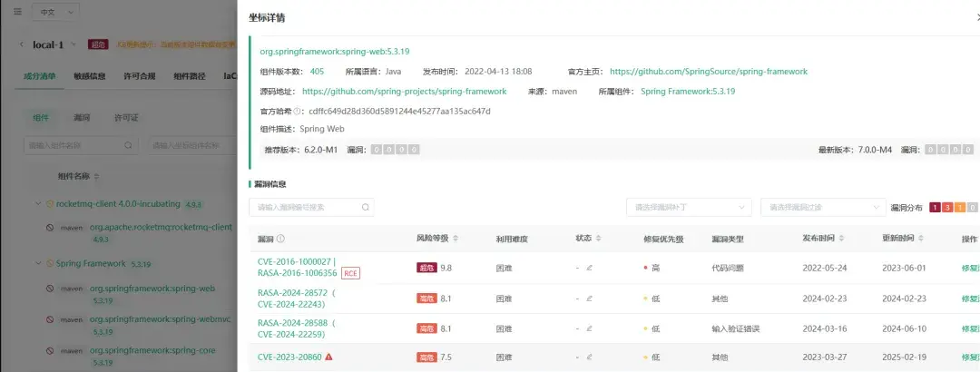Click block icon beside spring-webmvc row

tap(50, 319)
